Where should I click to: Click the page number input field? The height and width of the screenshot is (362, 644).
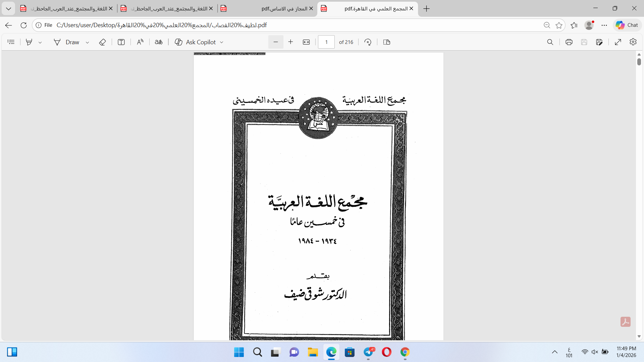coord(326,42)
